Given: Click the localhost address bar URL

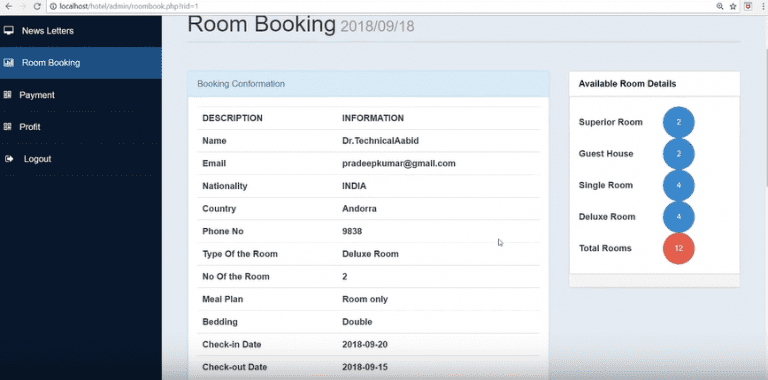Looking at the screenshot, I should coord(129,6).
